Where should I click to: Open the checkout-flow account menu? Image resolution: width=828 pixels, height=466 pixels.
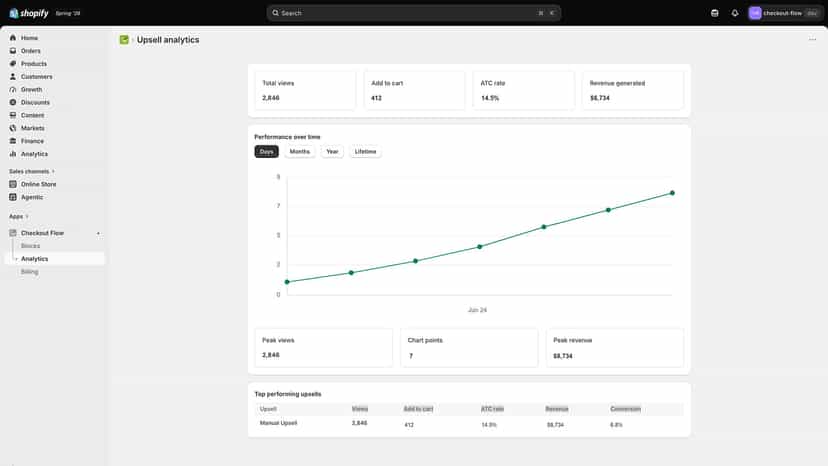[784, 13]
